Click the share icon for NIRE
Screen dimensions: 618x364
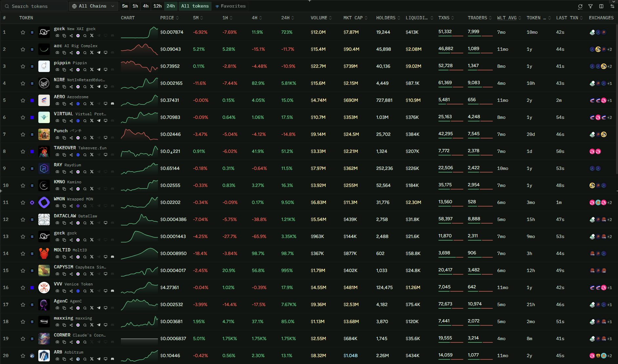(x=71, y=87)
